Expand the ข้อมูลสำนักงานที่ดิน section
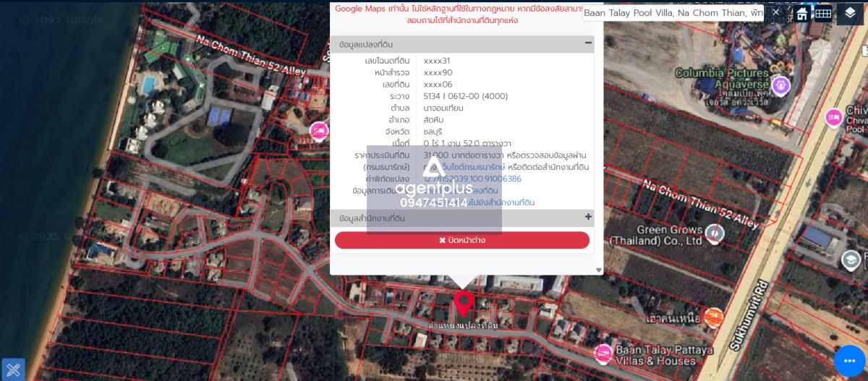Viewport: 868px width, 381px height. (588, 217)
